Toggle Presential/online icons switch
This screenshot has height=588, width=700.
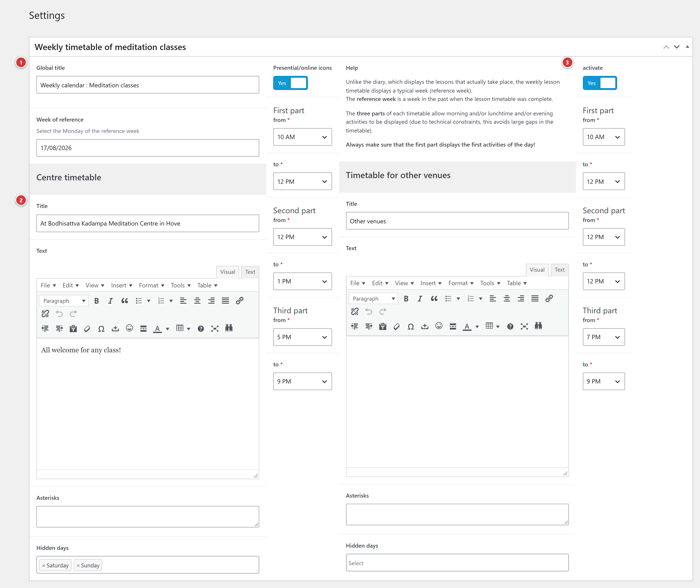(290, 83)
